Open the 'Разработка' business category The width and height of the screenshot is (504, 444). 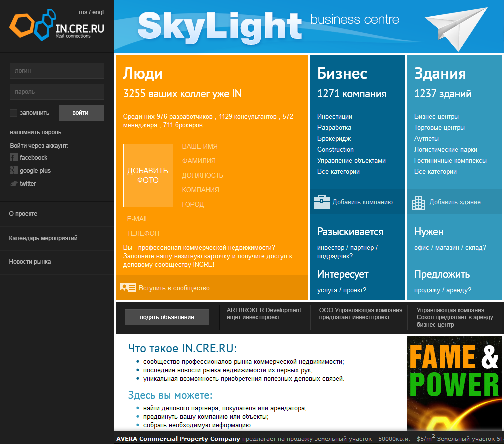coord(334,128)
